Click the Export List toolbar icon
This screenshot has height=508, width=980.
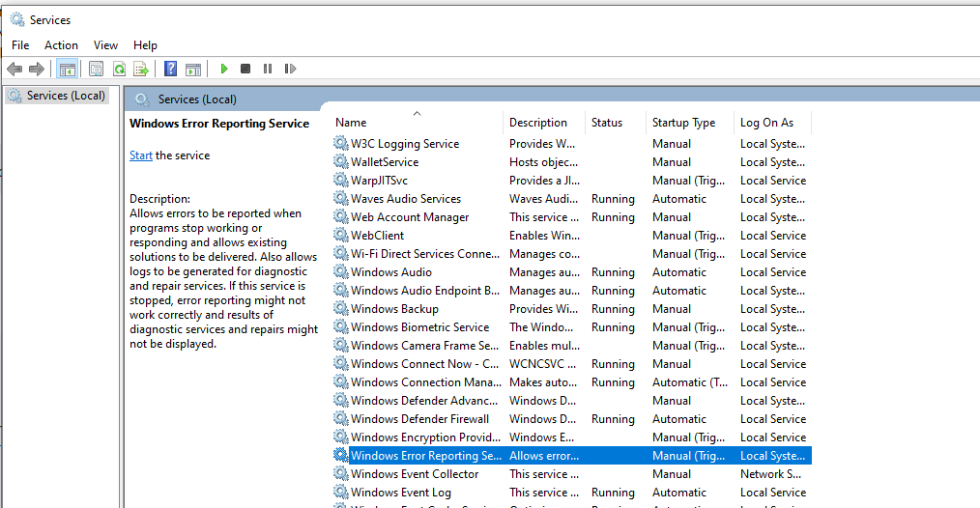click(141, 69)
